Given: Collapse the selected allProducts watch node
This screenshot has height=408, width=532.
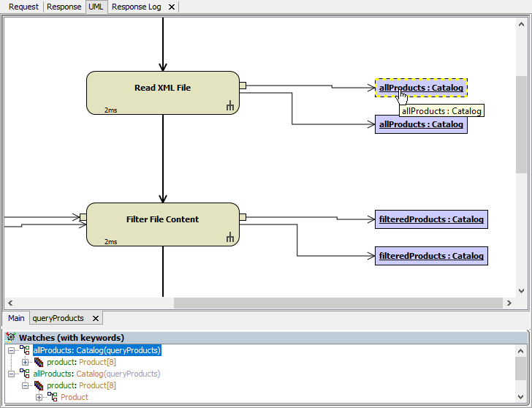Looking at the screenshot, I should click(12, 350).
